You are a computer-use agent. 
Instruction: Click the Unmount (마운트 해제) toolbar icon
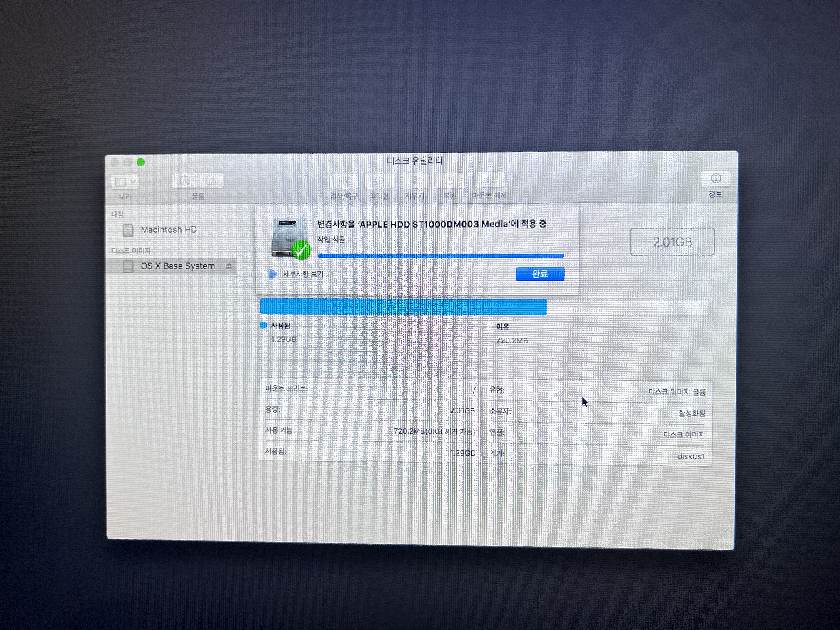[490, 180]
